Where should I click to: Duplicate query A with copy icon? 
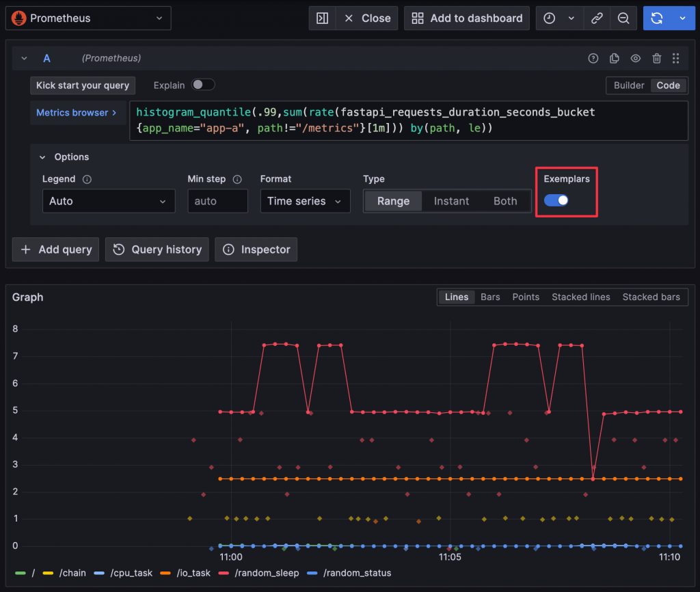(615, 59)
